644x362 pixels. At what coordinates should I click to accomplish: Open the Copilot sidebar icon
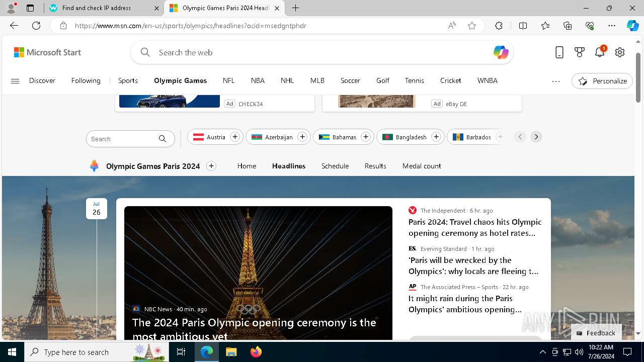point(632,26)
